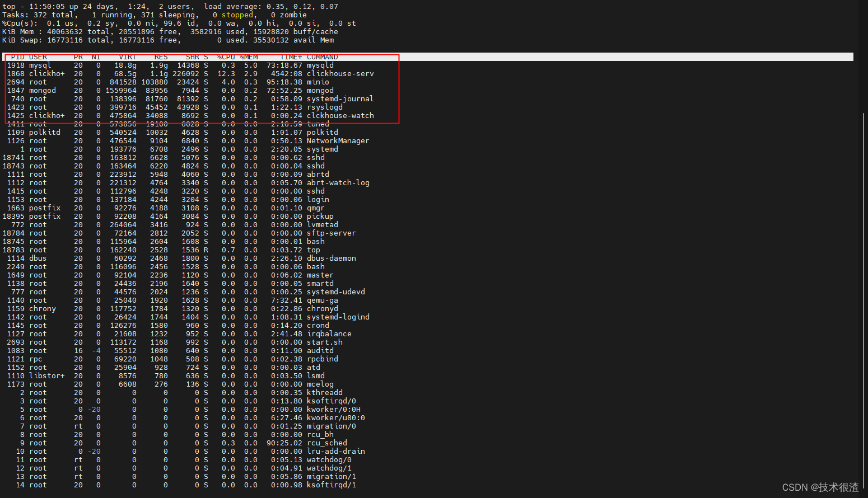Select the dbus user name
The image size is (868, 498).
coord(38,259)
